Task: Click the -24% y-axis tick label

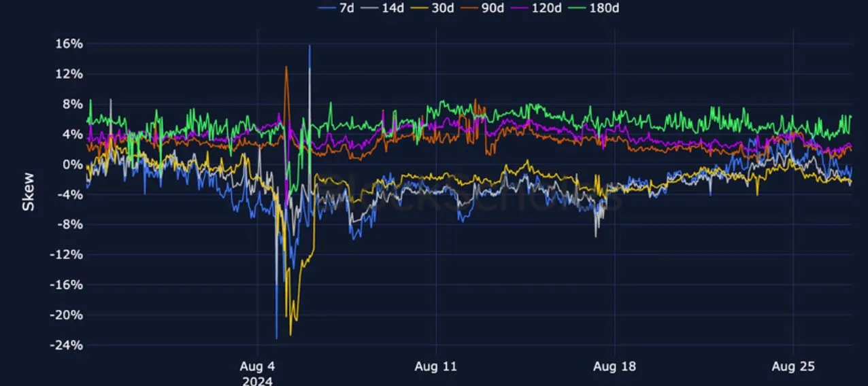Action: (x=67, y=345)
